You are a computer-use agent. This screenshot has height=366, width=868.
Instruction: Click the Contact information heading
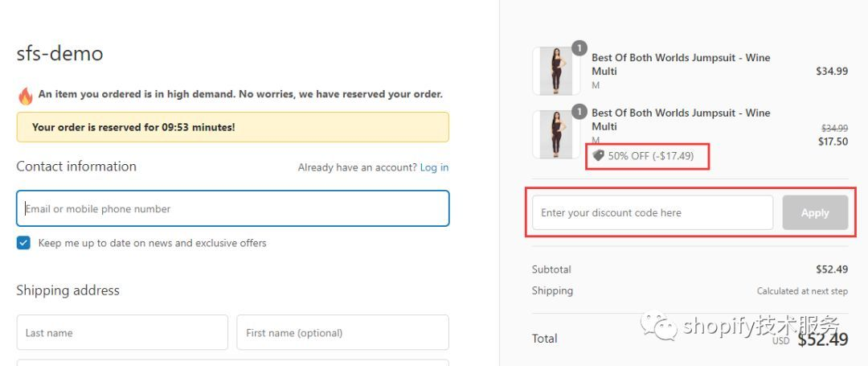click(76, 167)
